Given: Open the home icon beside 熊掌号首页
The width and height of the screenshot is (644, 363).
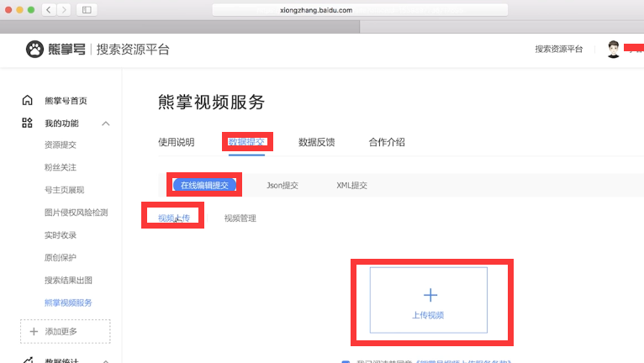Looking at the screenshot, I should (27, 100).
